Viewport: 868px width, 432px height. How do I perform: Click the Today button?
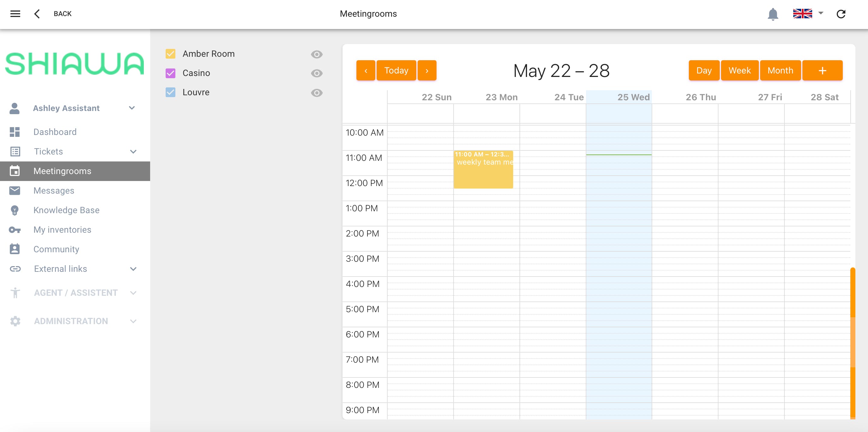click(x=396, y=70)
